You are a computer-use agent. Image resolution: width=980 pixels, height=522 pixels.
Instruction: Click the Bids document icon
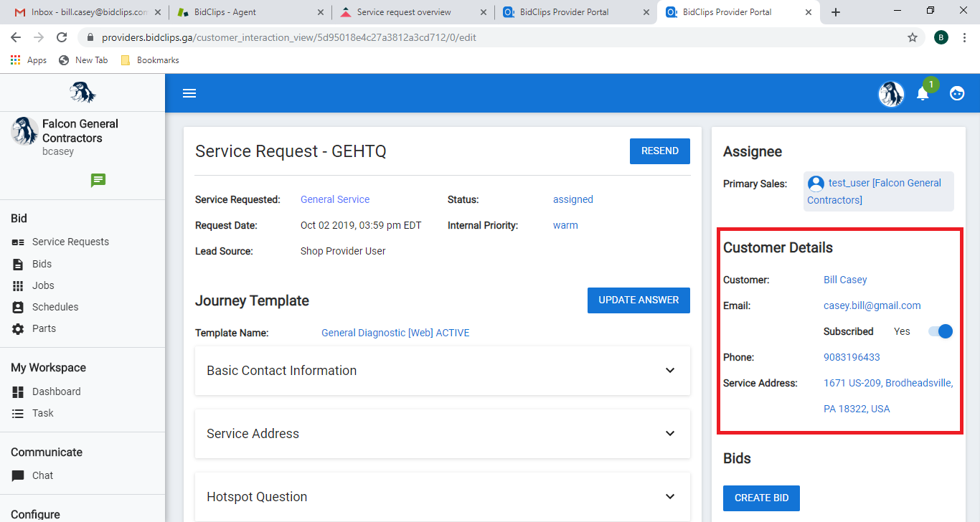tap(18, 264)
